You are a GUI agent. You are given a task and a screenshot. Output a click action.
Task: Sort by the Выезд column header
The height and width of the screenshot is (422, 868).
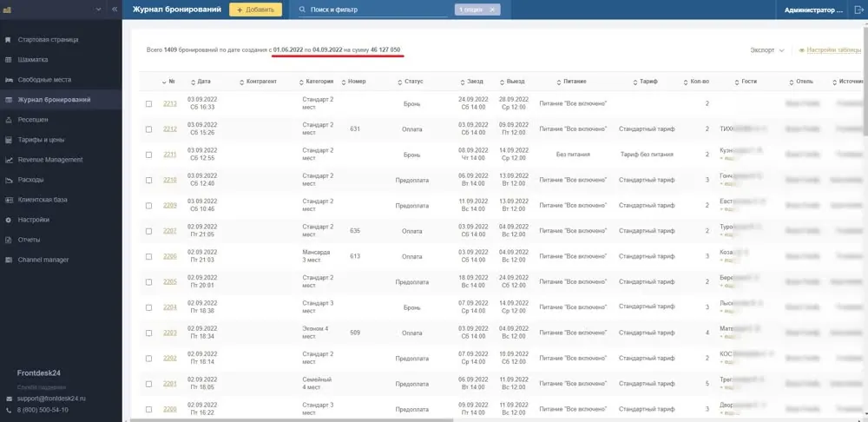pyautogui.click(x=512, y=82)
